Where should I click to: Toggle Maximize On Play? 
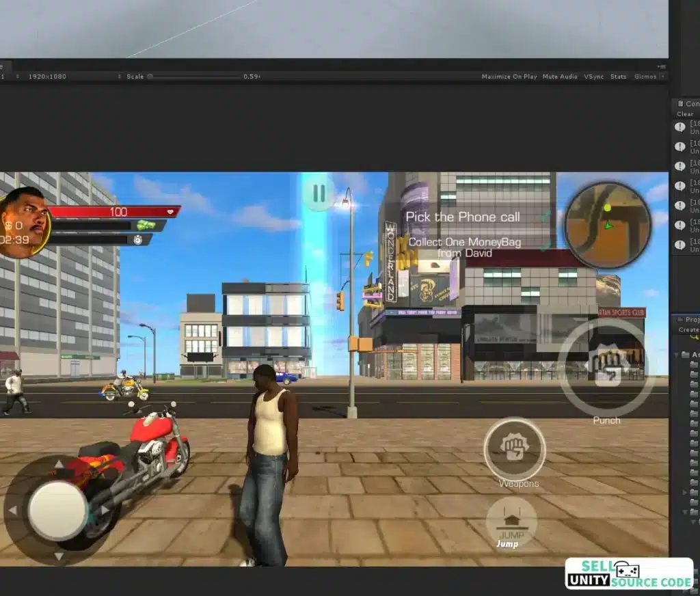[x=509, y=77]
